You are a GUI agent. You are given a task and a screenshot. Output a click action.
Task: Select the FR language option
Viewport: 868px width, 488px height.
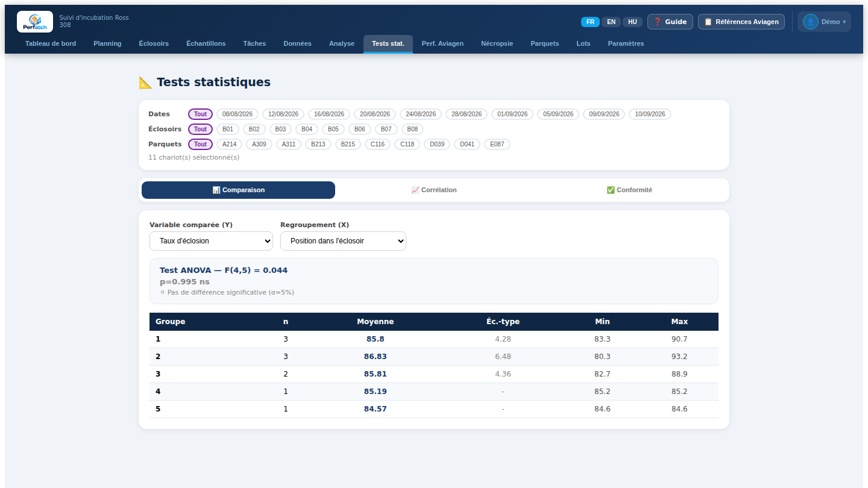[x=590, y=22]
